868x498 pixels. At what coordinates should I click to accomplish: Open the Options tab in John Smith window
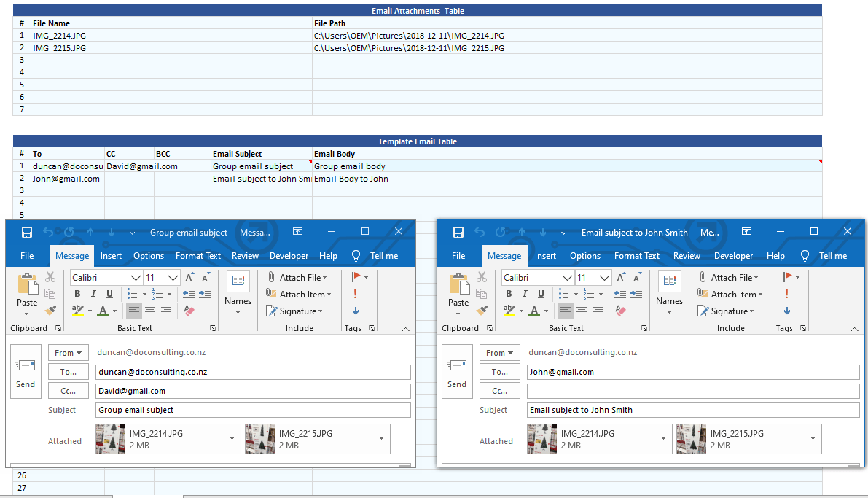[x=585, y=256]
